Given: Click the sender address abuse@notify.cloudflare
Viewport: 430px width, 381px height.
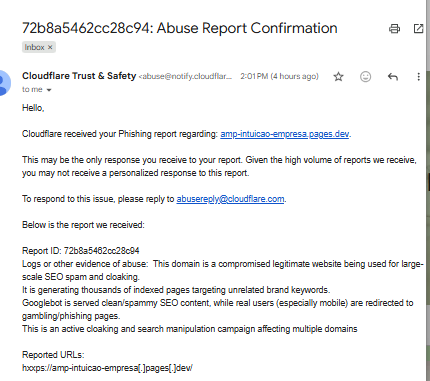Looking at the screenshot, I should click(185, 77).
